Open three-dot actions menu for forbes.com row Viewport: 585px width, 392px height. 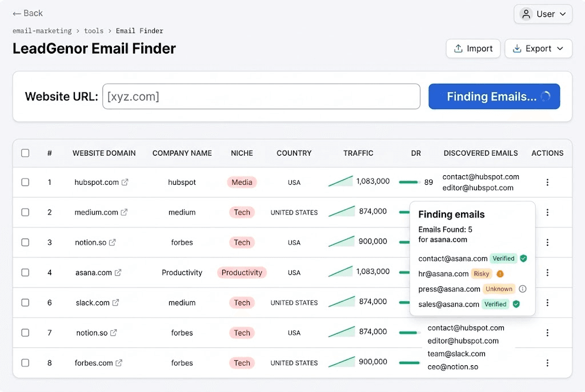[547, 363]
